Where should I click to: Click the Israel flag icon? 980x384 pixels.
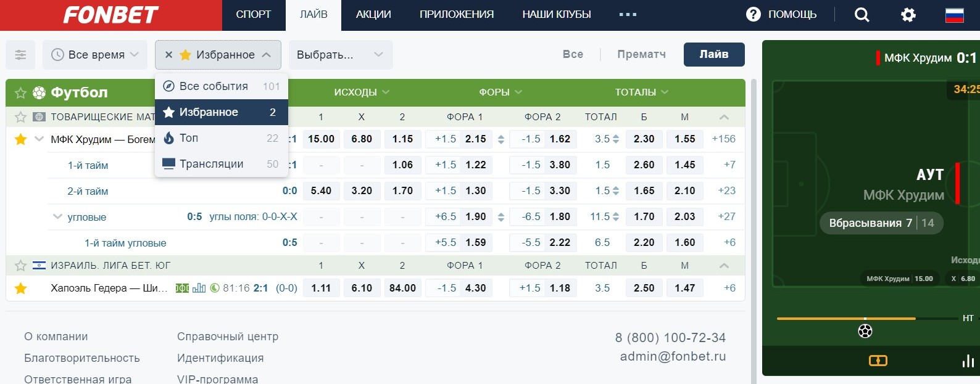tap(39, 266)
